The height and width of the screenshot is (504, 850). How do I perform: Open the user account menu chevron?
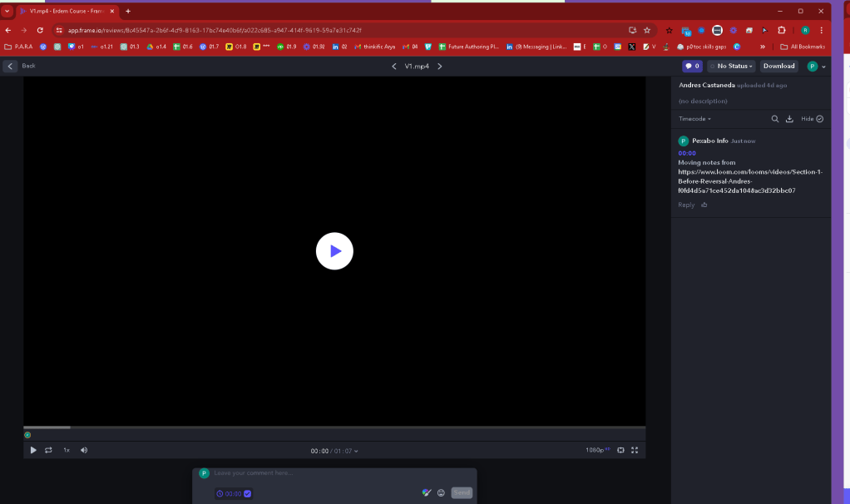pyautogui.click(x=824, y=67)
